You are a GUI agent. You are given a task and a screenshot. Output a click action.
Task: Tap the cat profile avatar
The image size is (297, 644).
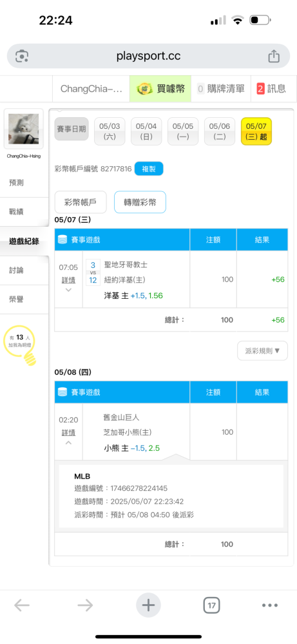point(23,129)
